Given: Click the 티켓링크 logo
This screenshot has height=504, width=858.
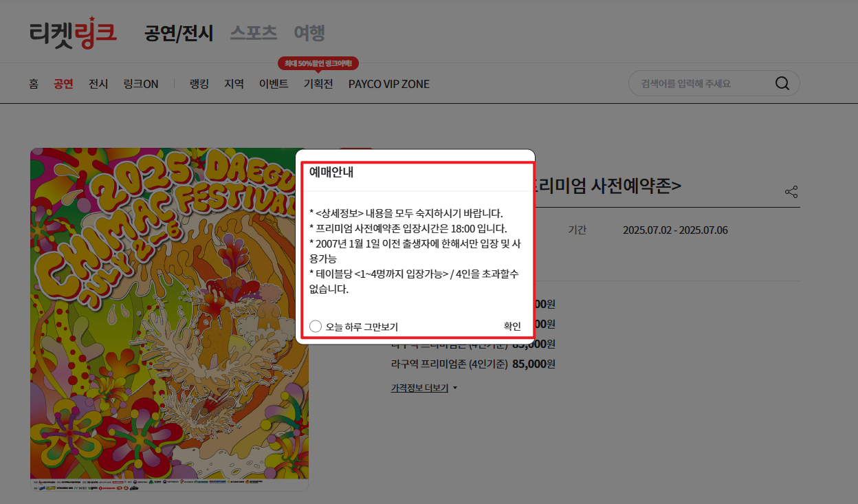Looking at the screenshot, I should [x=72, y=32].
